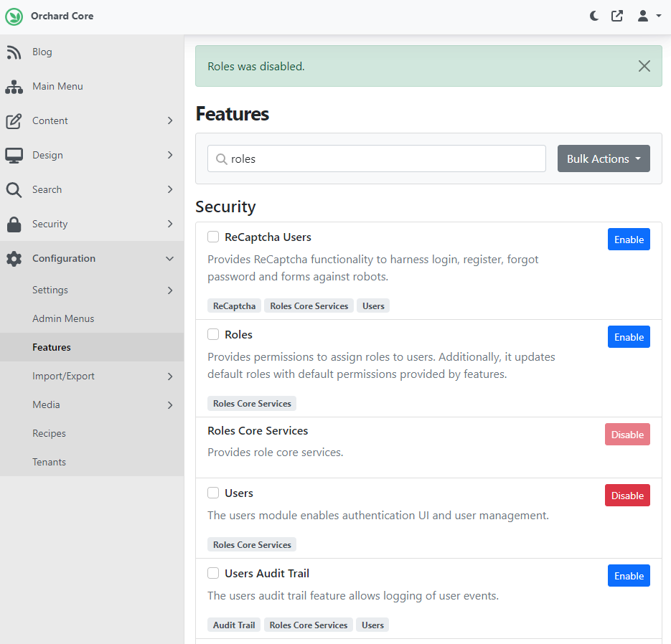
Task: Expand the Search menu chevron
Action: 170,189
